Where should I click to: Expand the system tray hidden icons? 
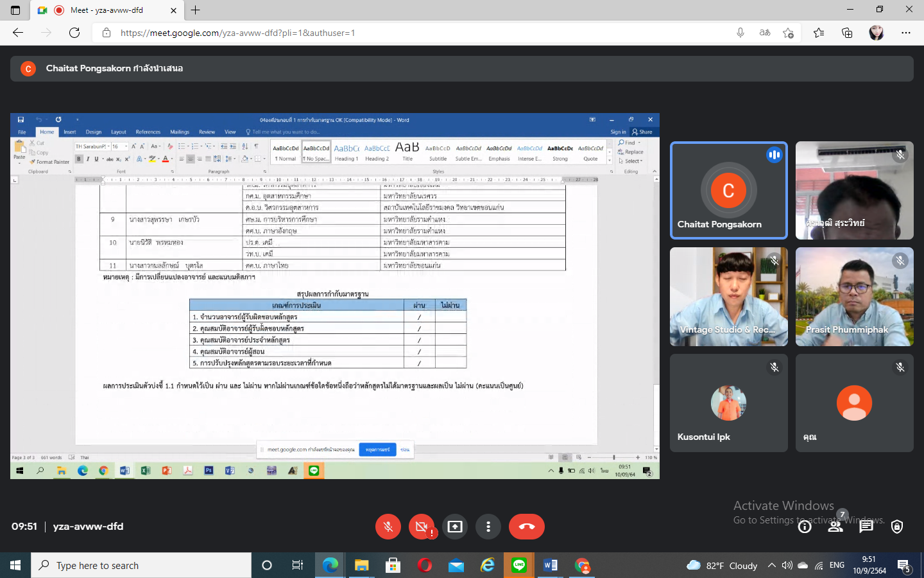coord(772,565)
